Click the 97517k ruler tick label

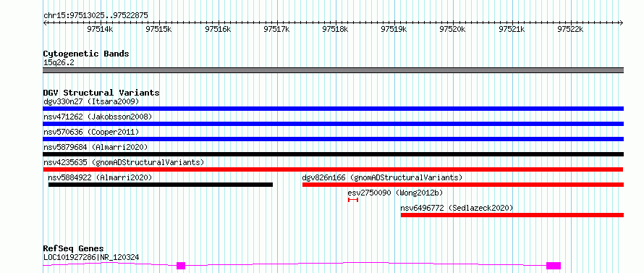pyautogui.click(x=276, y=29)
